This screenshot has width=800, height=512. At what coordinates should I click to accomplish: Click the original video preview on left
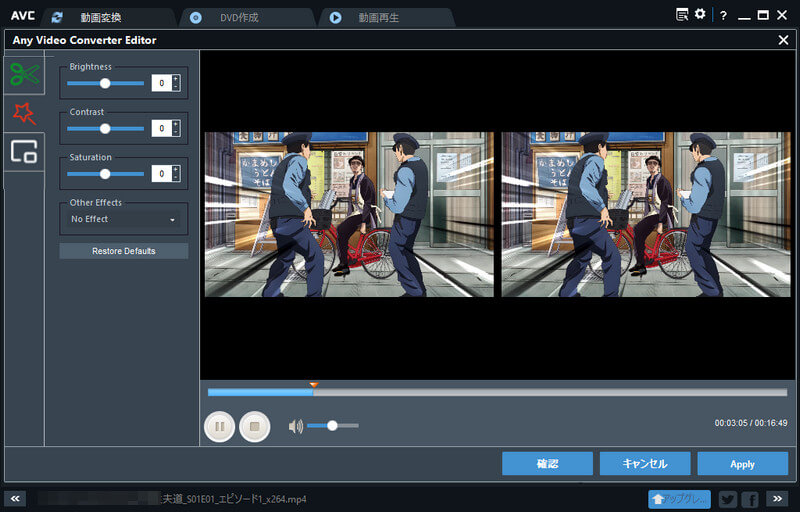coord(349,214)
